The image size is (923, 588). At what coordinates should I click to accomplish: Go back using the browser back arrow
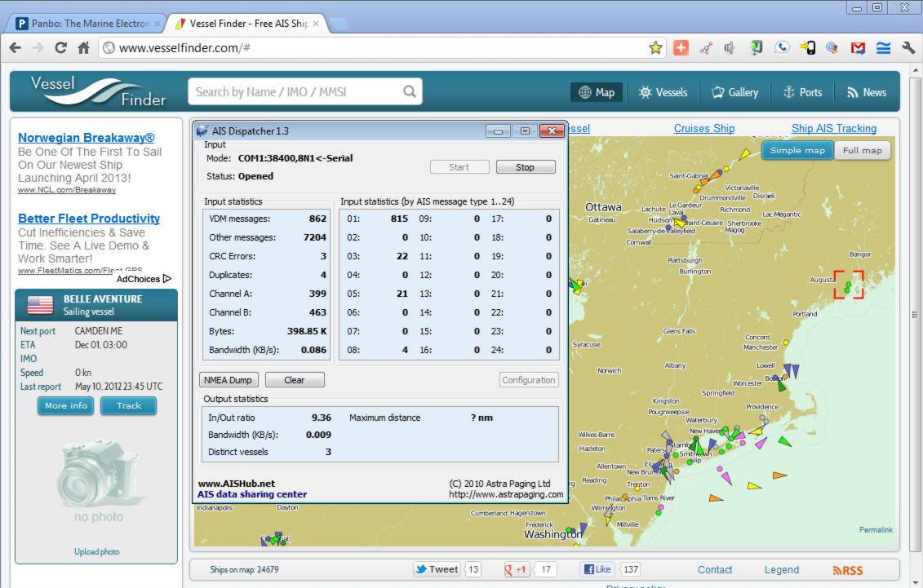(x=16, y=47)
